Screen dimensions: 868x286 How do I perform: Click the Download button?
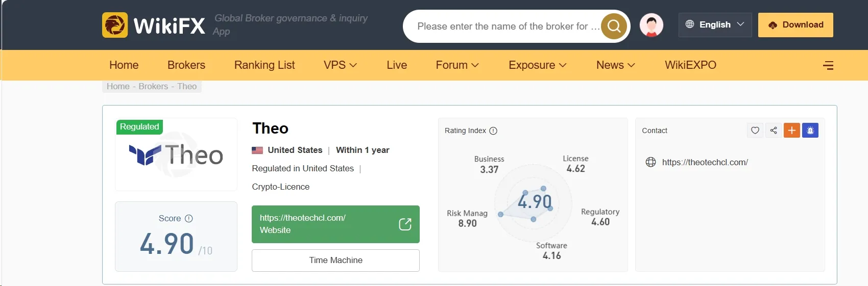point(795,25)
